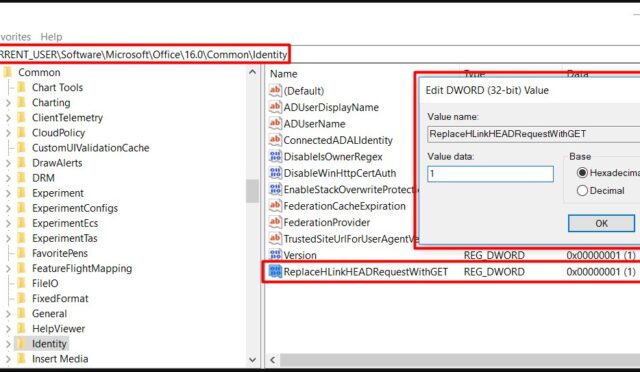The width and height of the screenshot is (640, 372).
Task: Click the Chart Tools folder icon
Action: coord(22,87)
